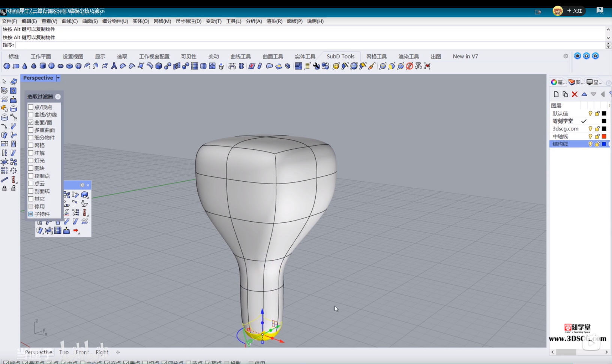612x364 pixels.
Task: Open the 文件(F) menu
Action: [9, 21]
